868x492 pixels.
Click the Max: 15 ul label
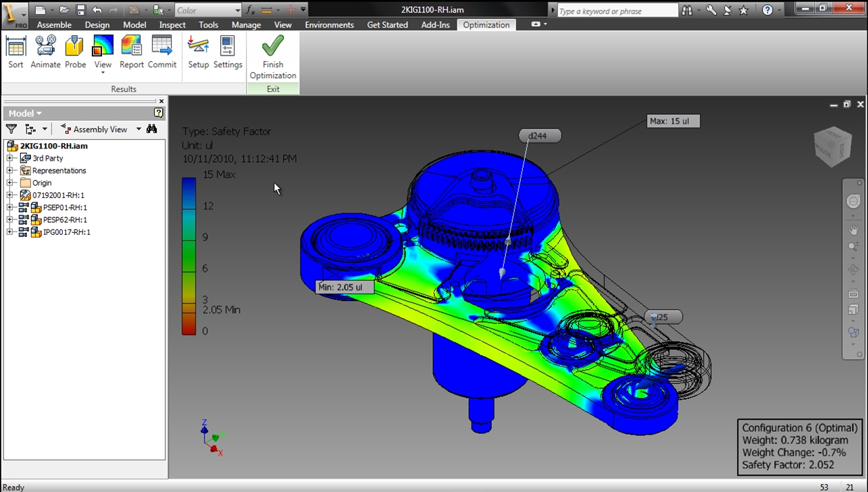tap(673, 121)
